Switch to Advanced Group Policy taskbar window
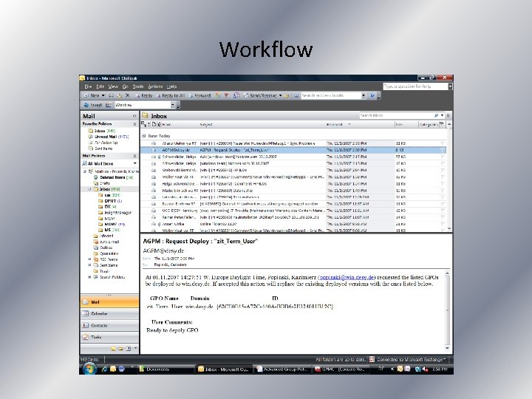 (282, 369)
